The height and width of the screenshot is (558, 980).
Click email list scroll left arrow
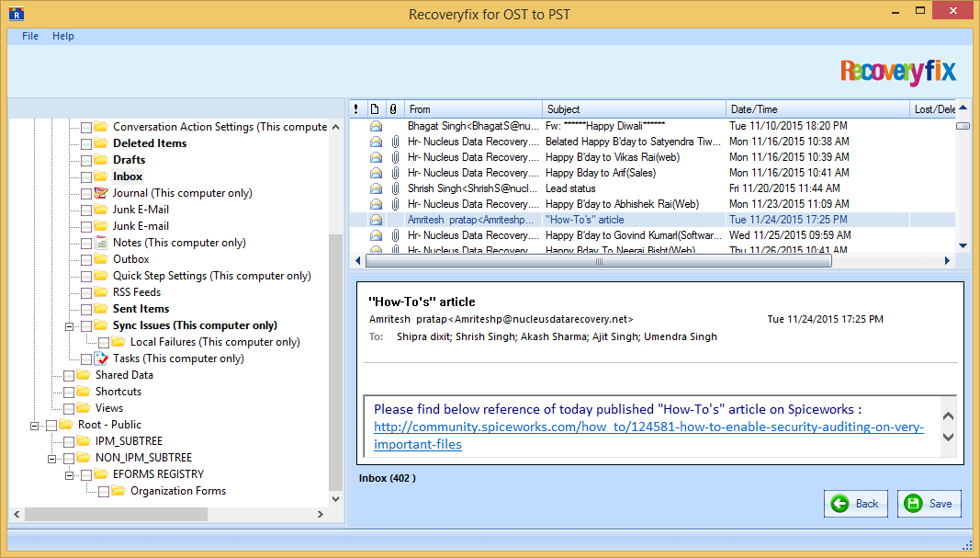pyautogui.click(x=358, y=261)
